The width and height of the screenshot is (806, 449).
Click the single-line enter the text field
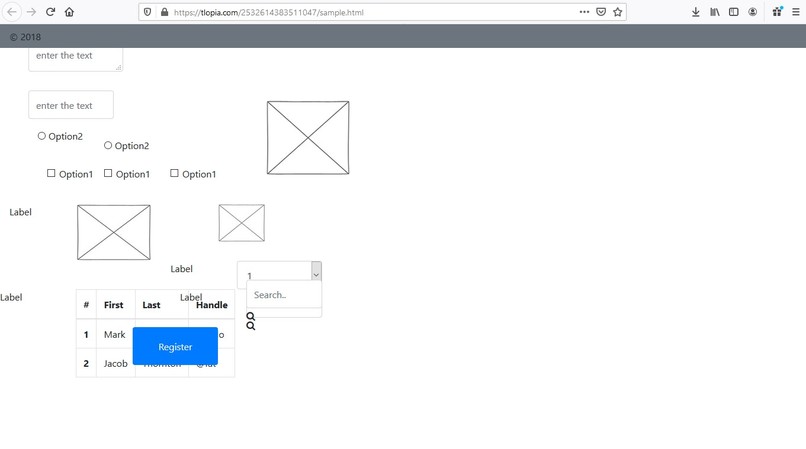point(71,105)
